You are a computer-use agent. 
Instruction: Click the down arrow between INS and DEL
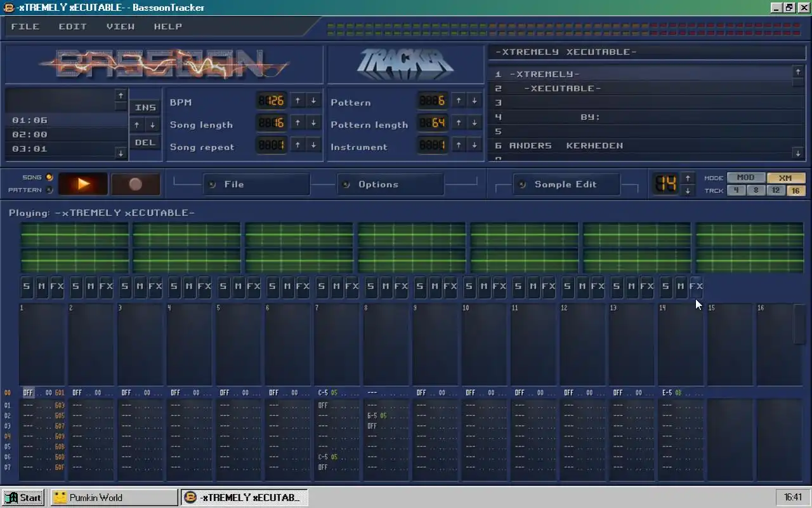click(153, 125)
